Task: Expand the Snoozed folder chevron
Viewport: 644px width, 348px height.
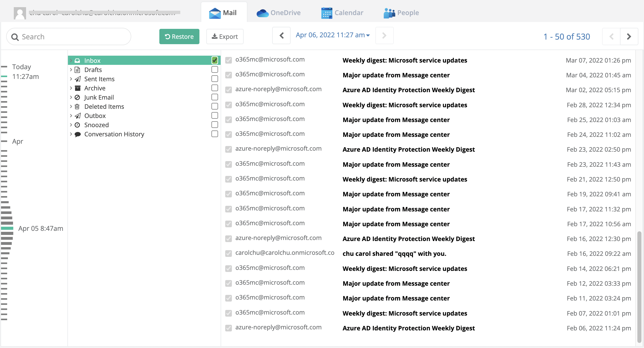Action: point(71,125)
